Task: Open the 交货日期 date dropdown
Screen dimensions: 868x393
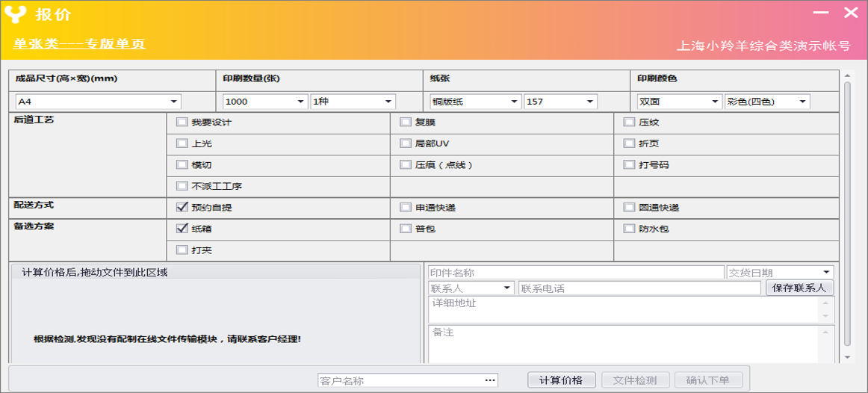Action: [826, 273]
